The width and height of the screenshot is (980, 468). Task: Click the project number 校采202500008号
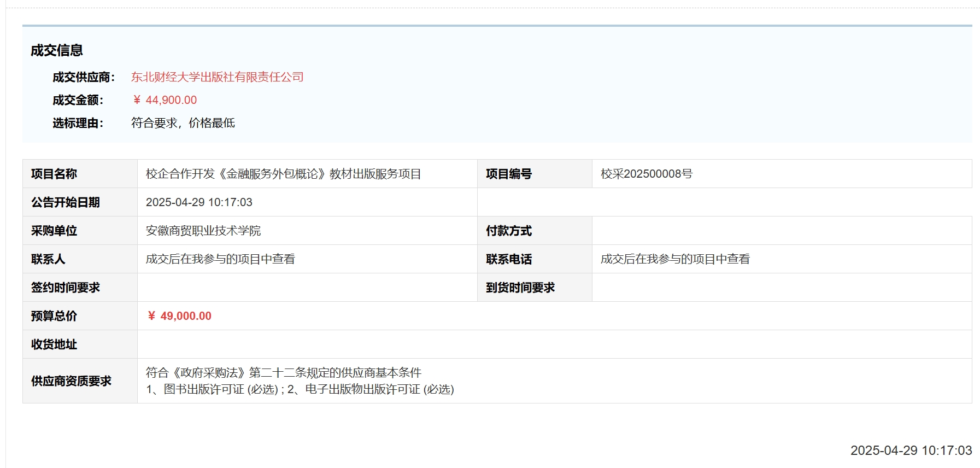point(646,174)
